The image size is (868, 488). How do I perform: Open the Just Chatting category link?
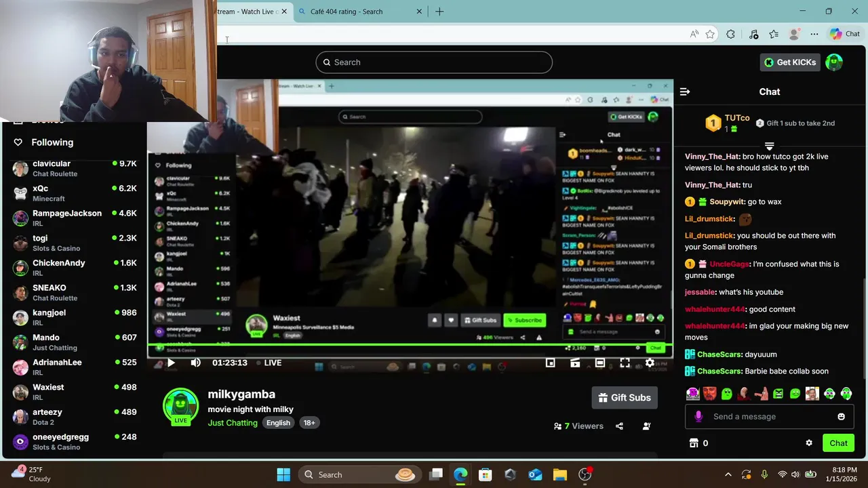click(x=233, y=423)
